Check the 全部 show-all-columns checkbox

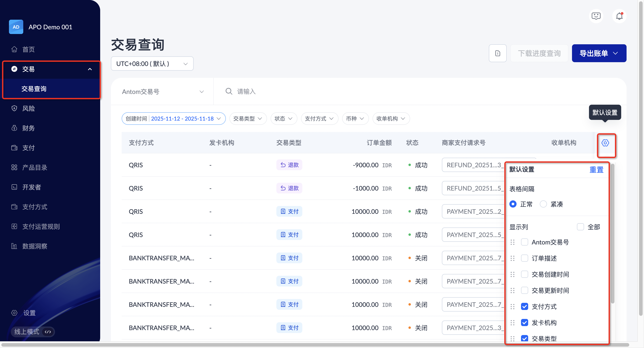point(580,227)
